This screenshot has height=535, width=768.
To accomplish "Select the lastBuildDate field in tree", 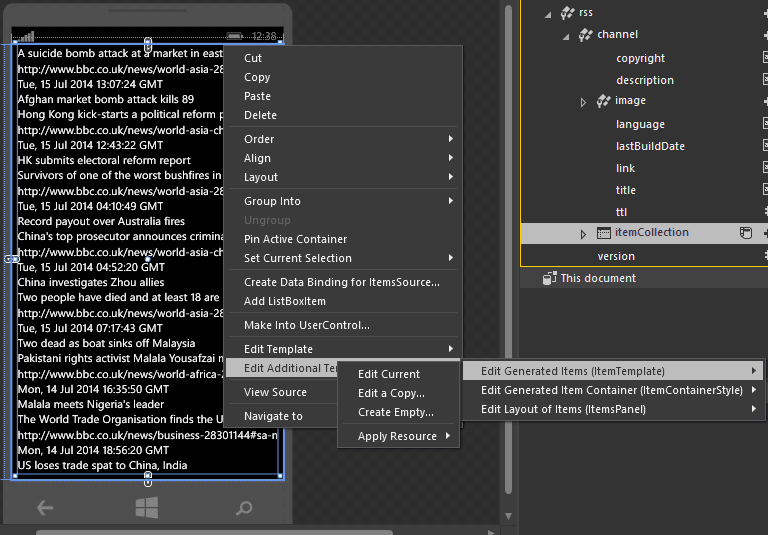I will point(650,146).
